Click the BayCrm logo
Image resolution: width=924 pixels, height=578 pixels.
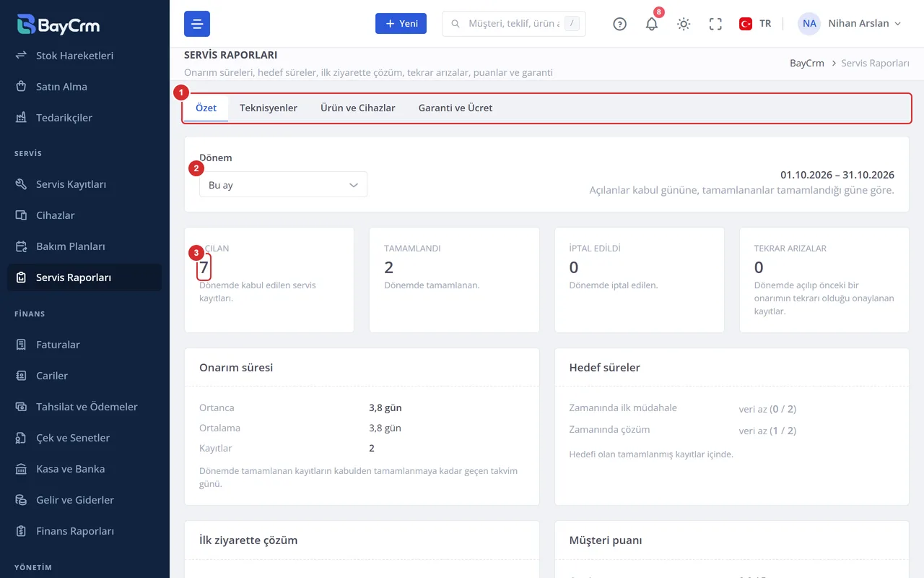point(58,24)
